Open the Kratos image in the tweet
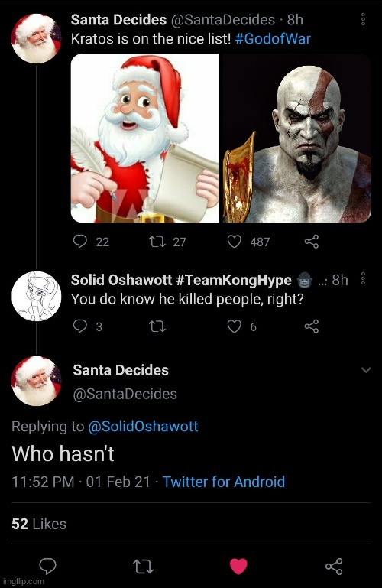382x588 pixels. 296,138
